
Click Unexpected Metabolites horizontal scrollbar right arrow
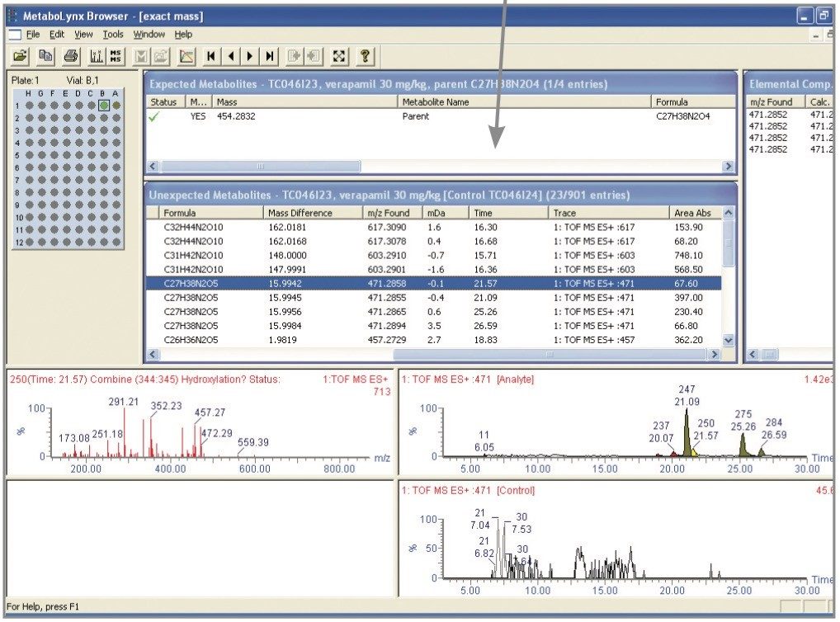coord(714,354)
